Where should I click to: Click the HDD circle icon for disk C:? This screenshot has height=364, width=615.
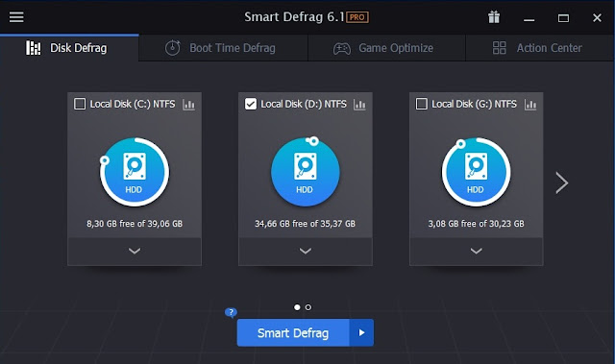[x=135, y=172]
